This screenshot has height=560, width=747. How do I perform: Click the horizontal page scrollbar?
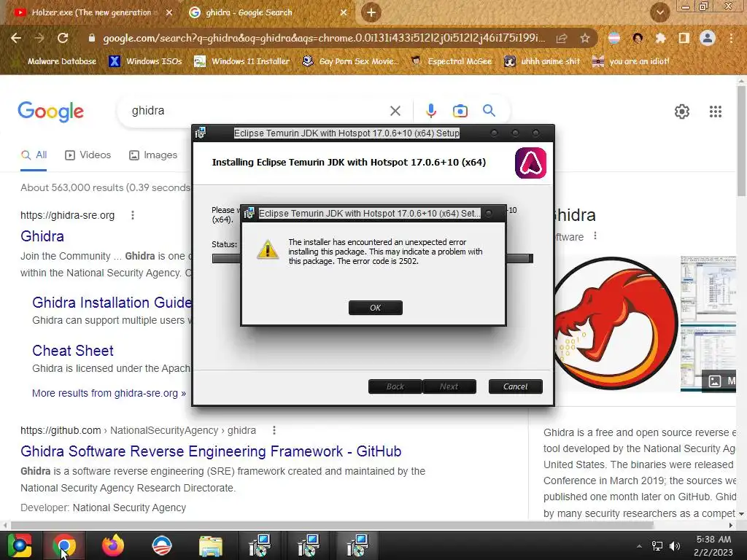click(332, 525)
